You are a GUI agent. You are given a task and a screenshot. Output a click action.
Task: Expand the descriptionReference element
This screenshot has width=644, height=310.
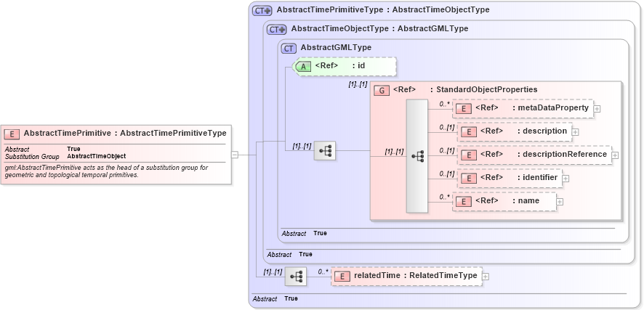coord(615,155)
